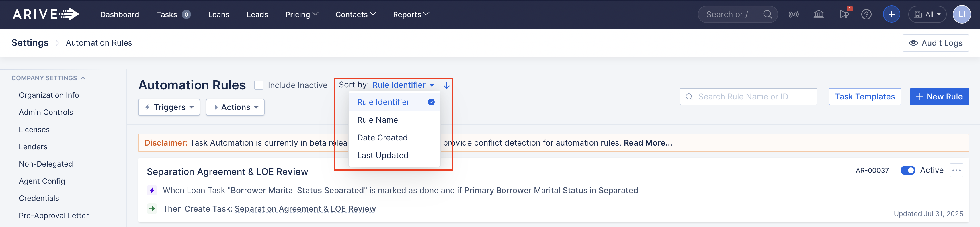Expand the Contacts menu
Viewport: 980px width, 227px height.
[x=355, y=14]
